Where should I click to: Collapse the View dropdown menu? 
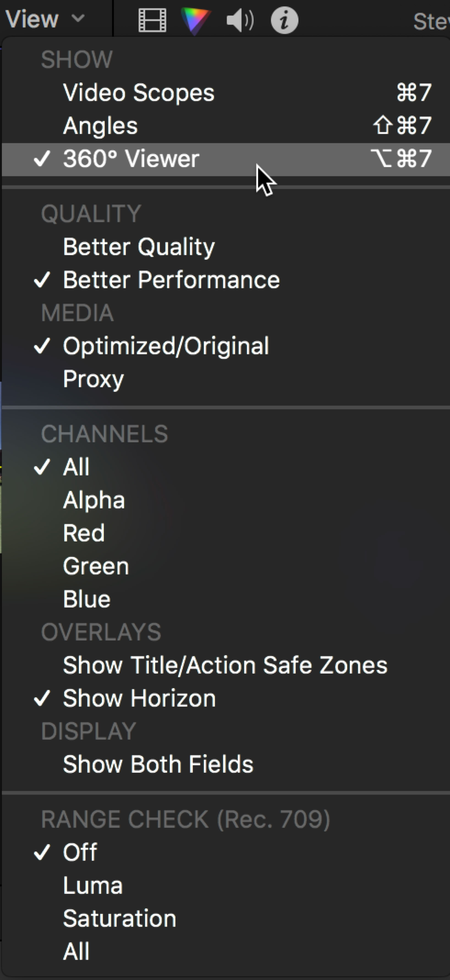tap(45, 19)
